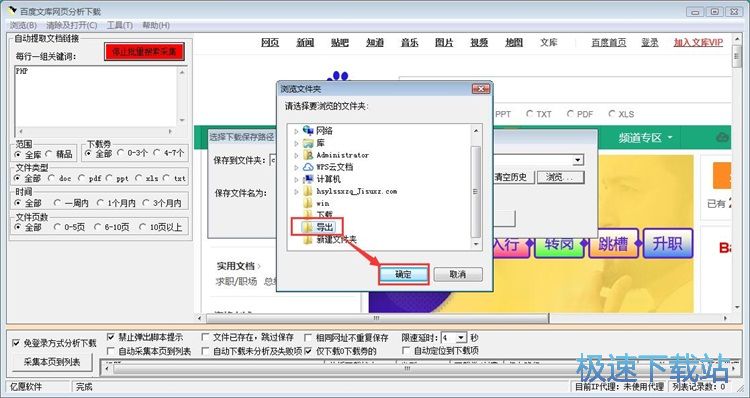Click the WPS云文档 cloud icon
This screenshot has height=398, width=750.
click(x=308, y=167)
